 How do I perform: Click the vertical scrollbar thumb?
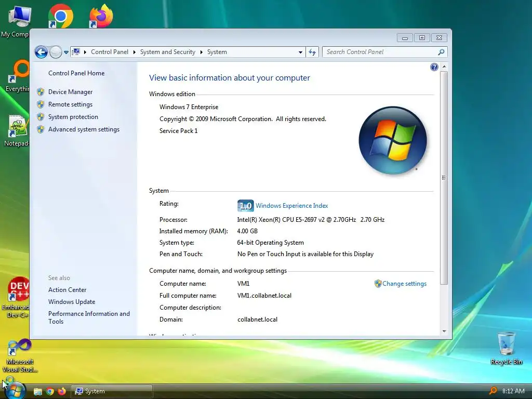444,178
